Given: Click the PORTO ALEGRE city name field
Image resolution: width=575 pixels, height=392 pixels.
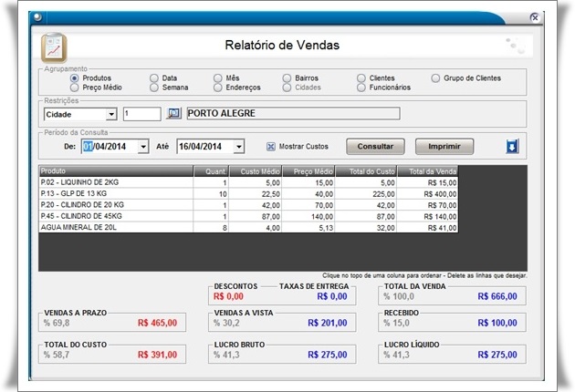Looking at the screenshot, I should [x=293, y=114].
